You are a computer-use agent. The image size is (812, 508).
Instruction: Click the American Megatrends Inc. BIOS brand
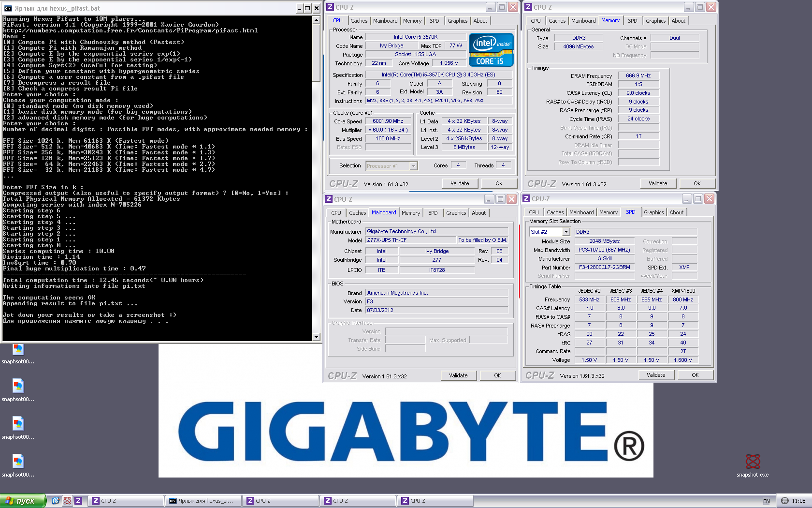coord(437,293)
